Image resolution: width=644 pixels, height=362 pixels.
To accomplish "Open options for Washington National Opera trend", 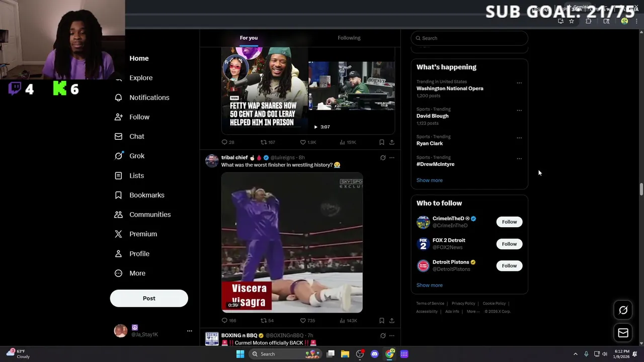I will pyautogui.click(x=519, y=83).
